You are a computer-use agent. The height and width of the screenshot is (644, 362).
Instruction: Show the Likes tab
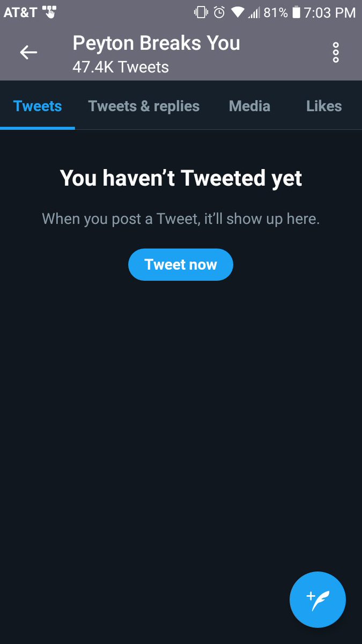[x=324, y=106]
